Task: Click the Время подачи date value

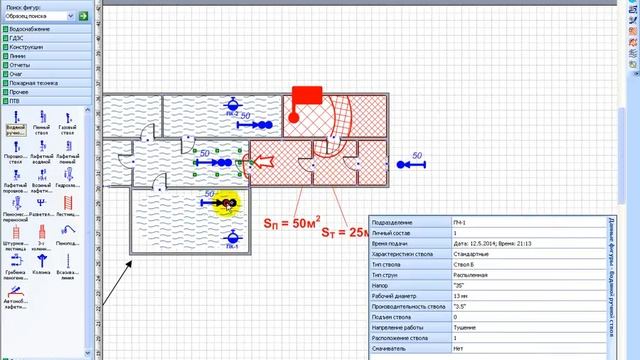Action: coord(529,244)
